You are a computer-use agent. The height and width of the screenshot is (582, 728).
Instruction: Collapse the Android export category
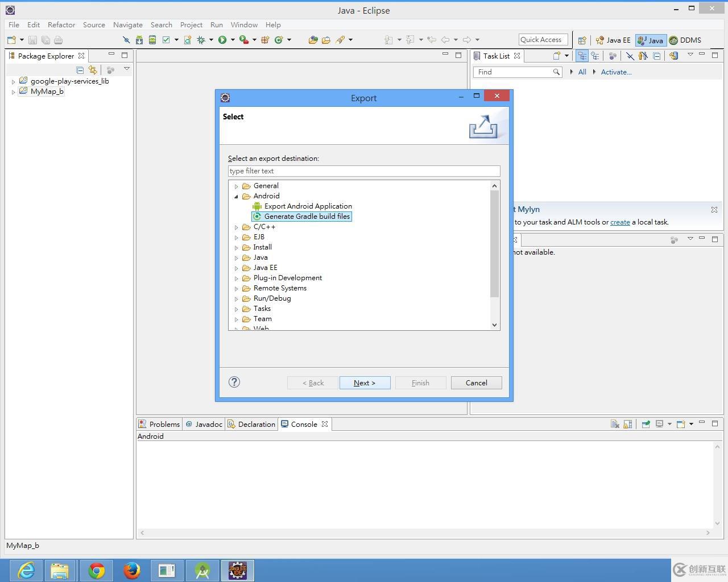coord(237,196)
